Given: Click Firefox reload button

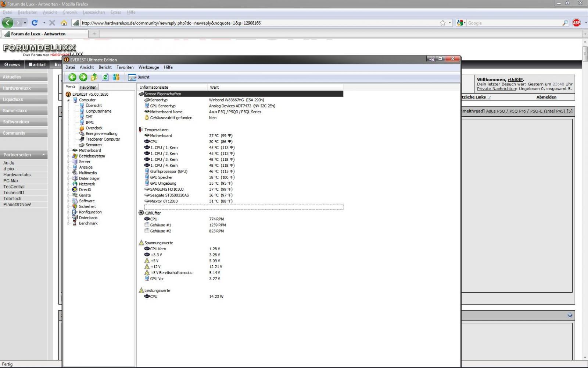Looking at the screenshot, I should (35, 23).
